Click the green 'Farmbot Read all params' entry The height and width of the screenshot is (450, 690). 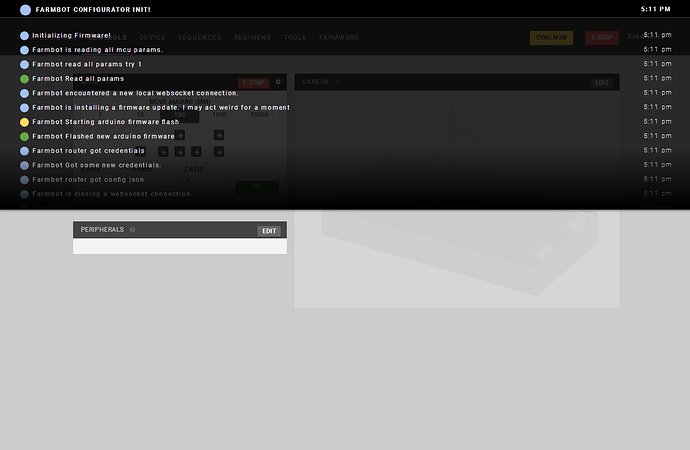(x=78, y=79)
